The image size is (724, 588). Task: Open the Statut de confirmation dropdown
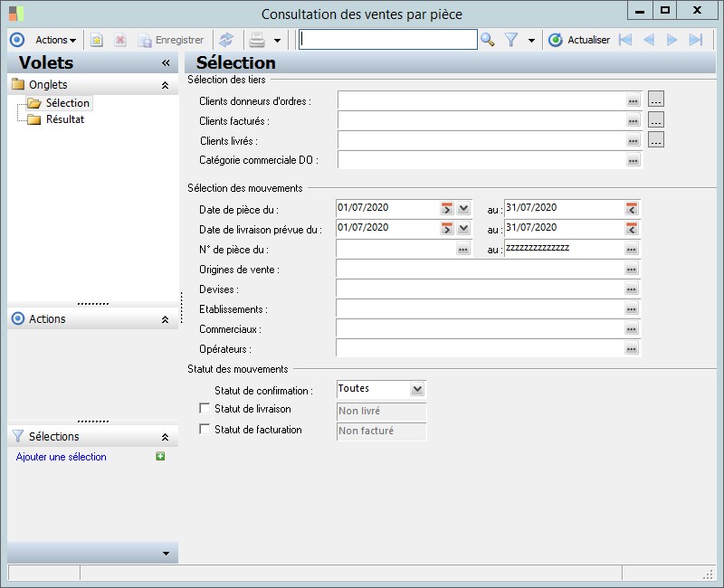(416, 389)
